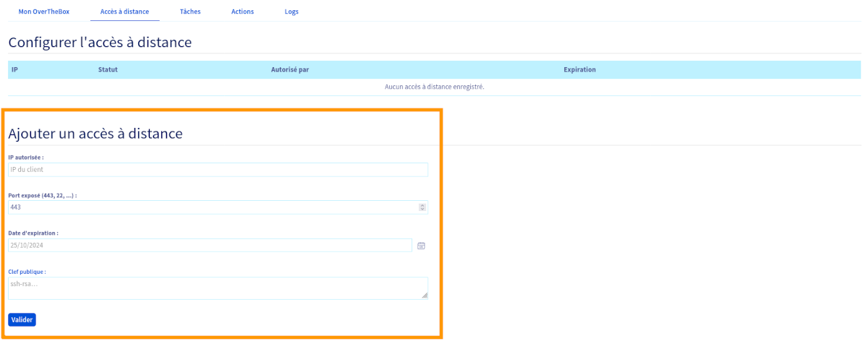Click the Date d'expiration input field
The height and width of the screenshot is (349, 868).
(210, 246)
